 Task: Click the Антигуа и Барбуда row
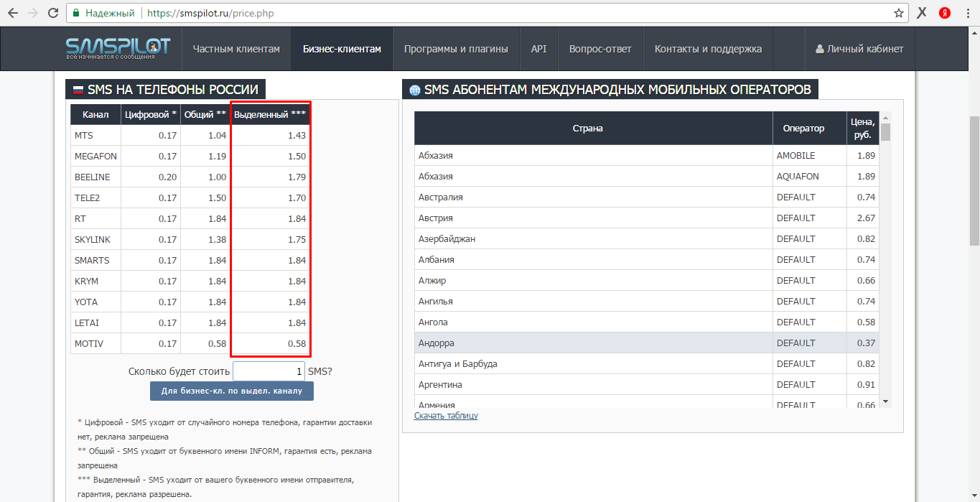(647, 363)
